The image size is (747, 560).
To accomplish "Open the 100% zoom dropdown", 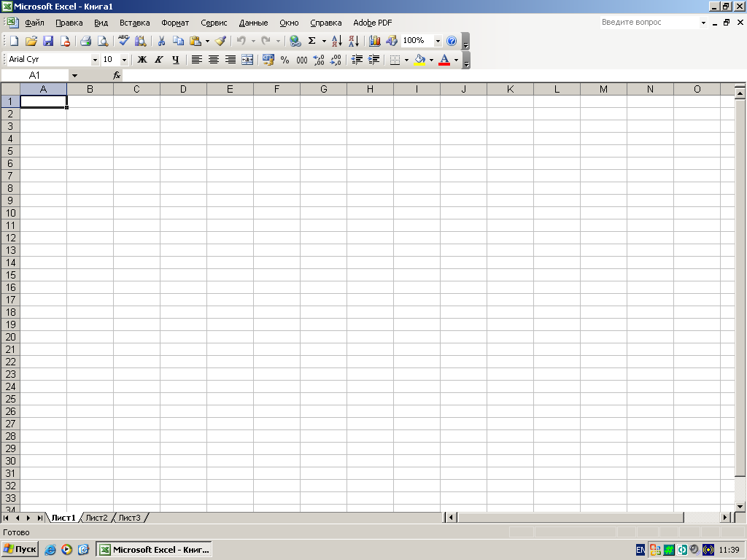I will tap(438, 41).
